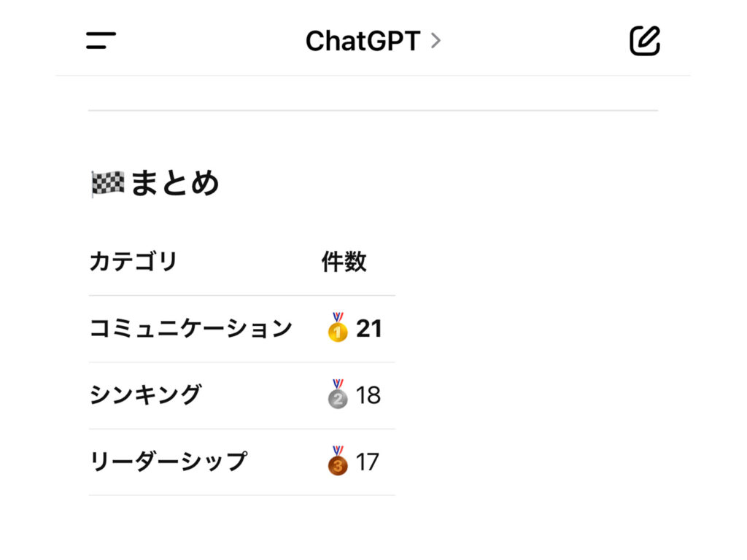Viewport: 747px width, 560px height.
Task: Click the silver medal icon
Action: coord(338,394)
